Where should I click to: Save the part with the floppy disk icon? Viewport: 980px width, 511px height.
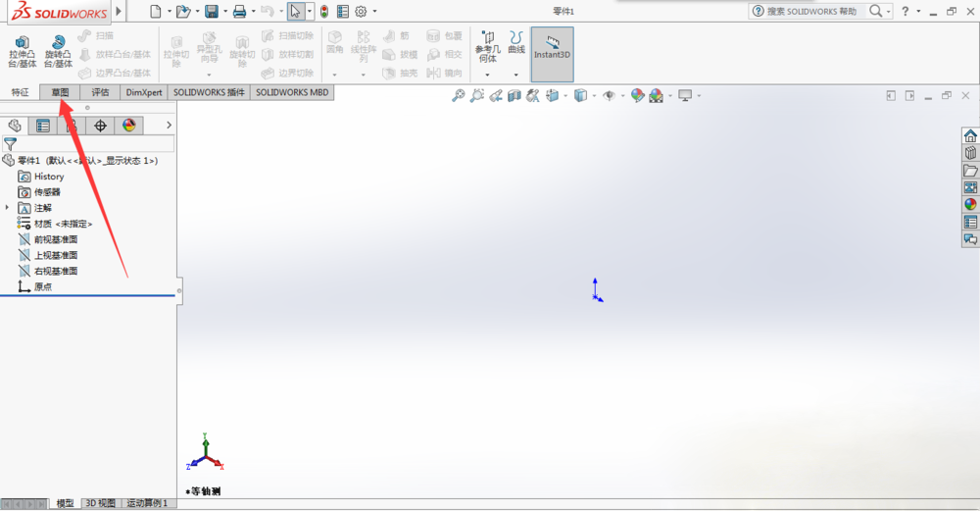pos(212,11)
